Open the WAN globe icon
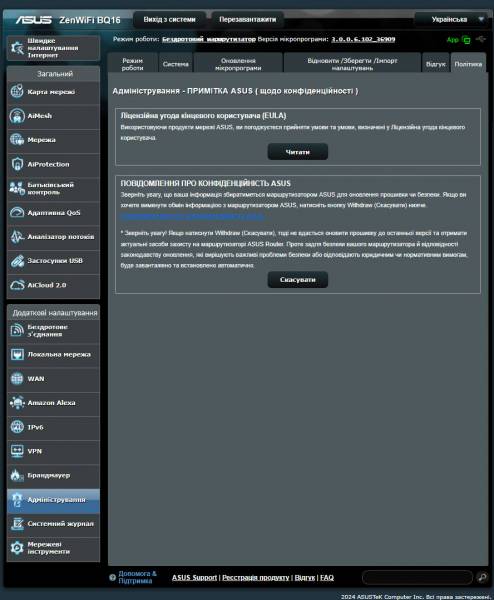The width and height of the screenshot is (494, 600). tap(17, 378)
